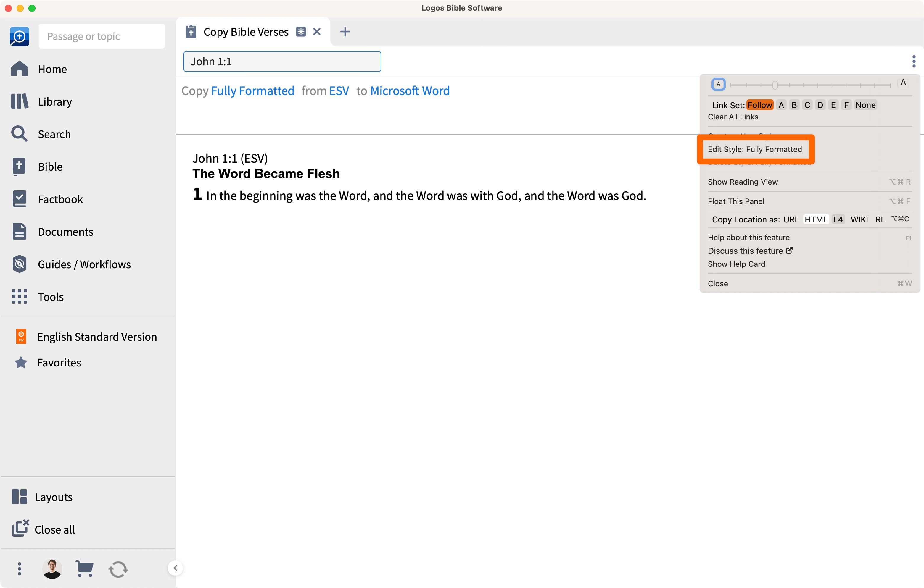The height and width of the screenshot is (588, 924).
Task: Click the Passage or topic search field
Action: coord(102,36)
